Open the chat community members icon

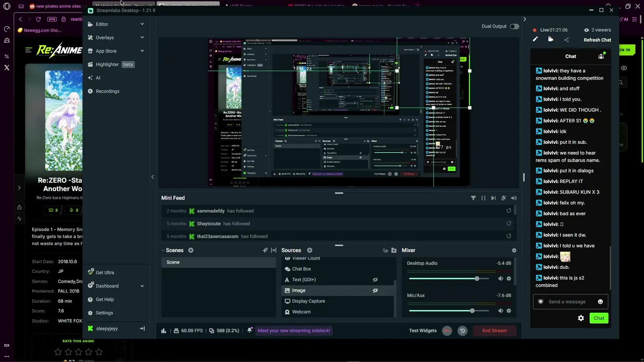(x=601, y=56)
